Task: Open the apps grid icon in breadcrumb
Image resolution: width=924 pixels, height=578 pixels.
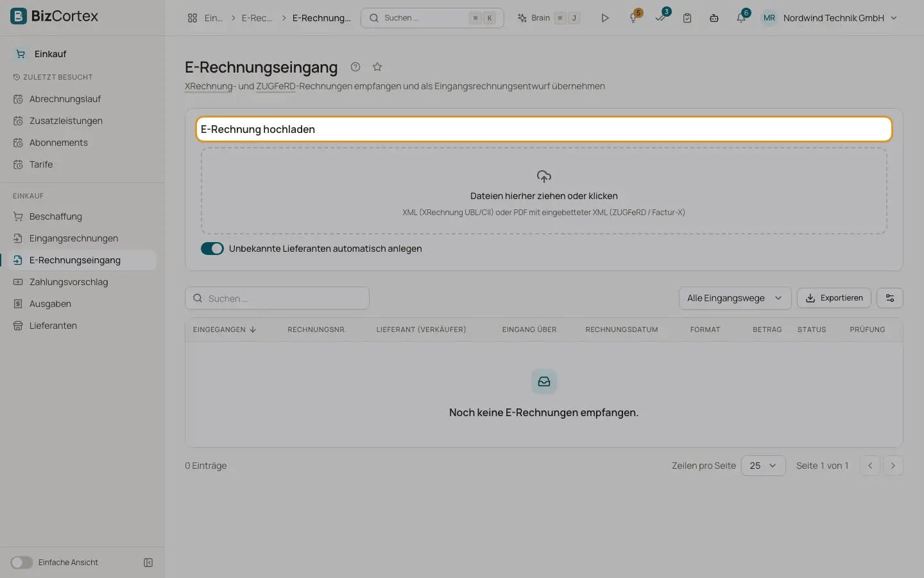Action: click(x=193, y=18)
